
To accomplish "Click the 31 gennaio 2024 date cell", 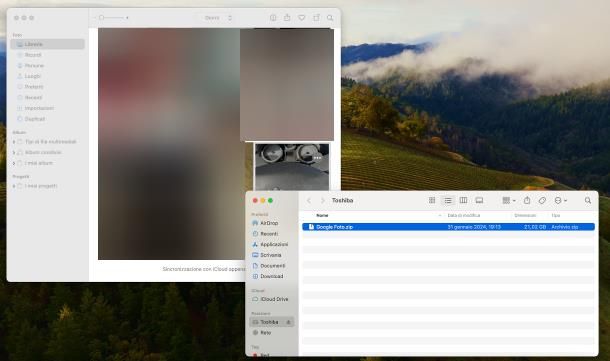I will (x=474, y=227).
